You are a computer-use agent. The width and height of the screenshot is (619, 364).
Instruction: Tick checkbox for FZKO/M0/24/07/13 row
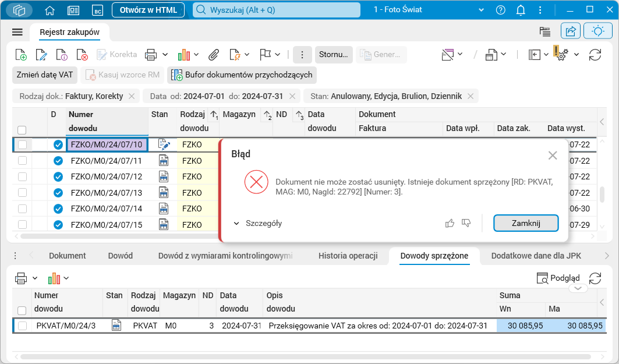tap(23, 193)
